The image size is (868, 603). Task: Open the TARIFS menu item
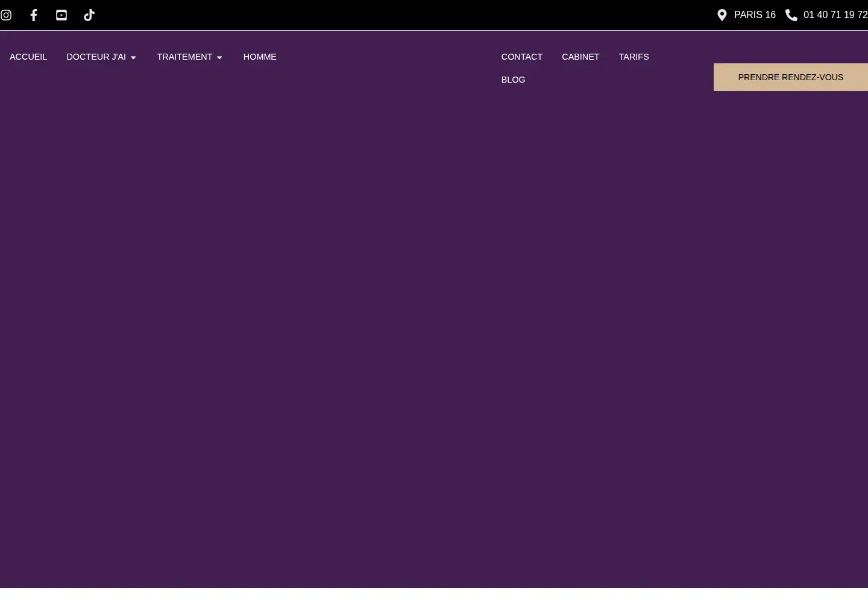coord(634,57)
